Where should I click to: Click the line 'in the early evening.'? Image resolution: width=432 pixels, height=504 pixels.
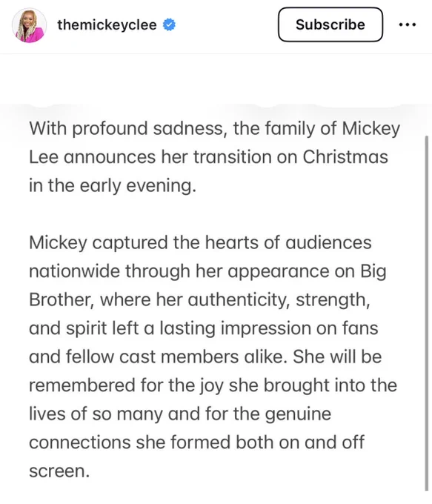tap(113, 186)
